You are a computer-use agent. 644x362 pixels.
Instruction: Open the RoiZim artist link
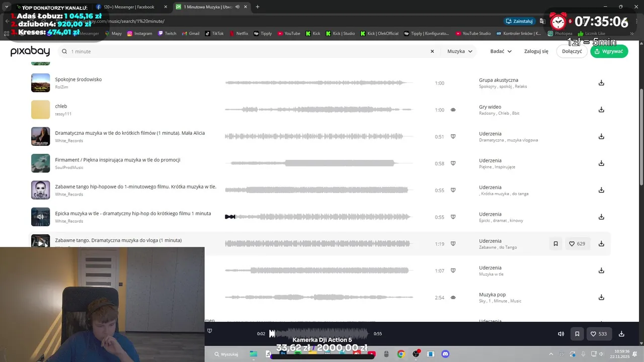pos(61,87)
